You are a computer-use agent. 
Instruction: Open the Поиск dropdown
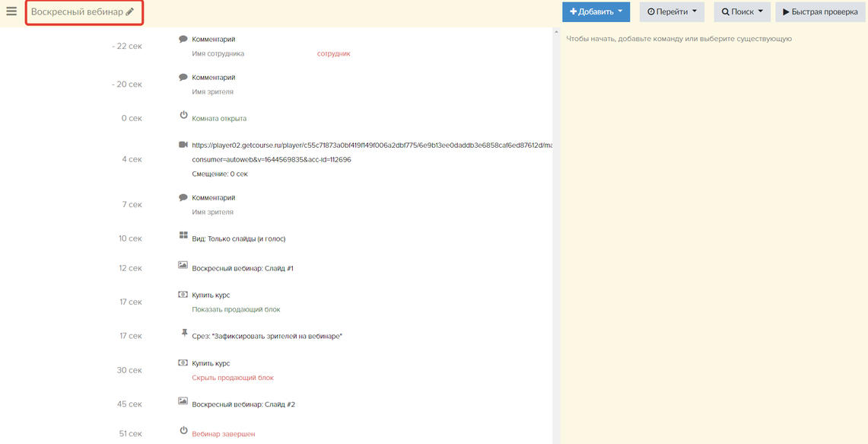tap(742, 11)
